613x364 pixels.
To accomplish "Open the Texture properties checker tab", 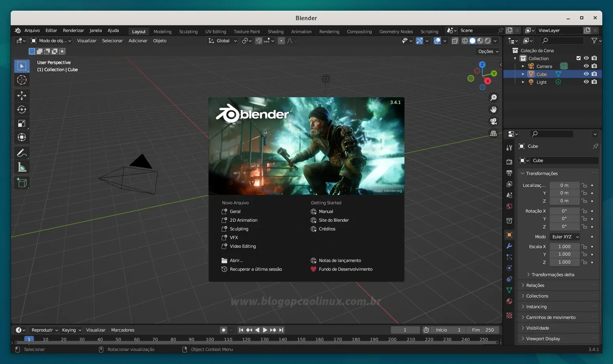I will point(509,315).
